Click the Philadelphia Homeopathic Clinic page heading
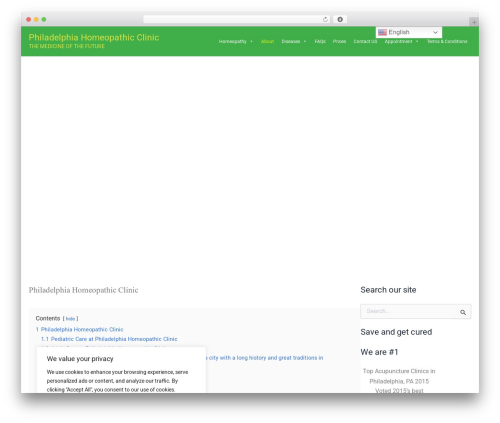The width and height of the screenshot is (500, 423). pyautogui.click(x=83, y=290)
